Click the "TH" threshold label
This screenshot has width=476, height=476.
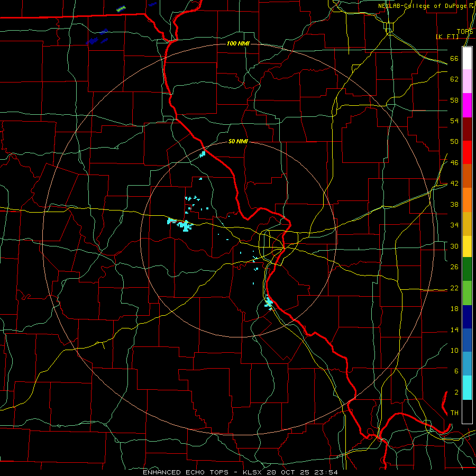454,413
